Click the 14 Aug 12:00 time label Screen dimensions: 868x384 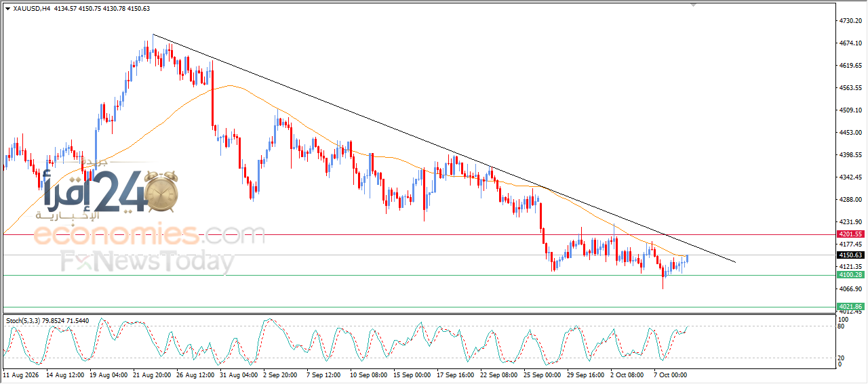pos(66,374)
